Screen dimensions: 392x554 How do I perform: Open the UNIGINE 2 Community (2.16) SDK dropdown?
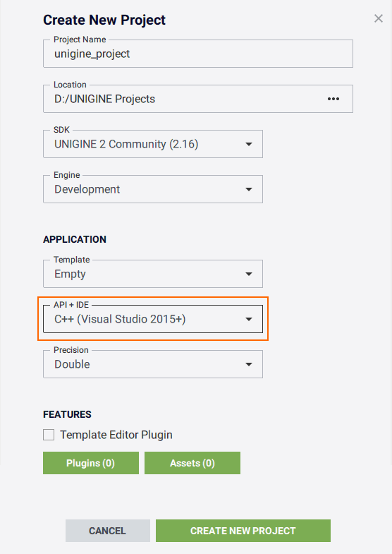(x=153, y=144)
